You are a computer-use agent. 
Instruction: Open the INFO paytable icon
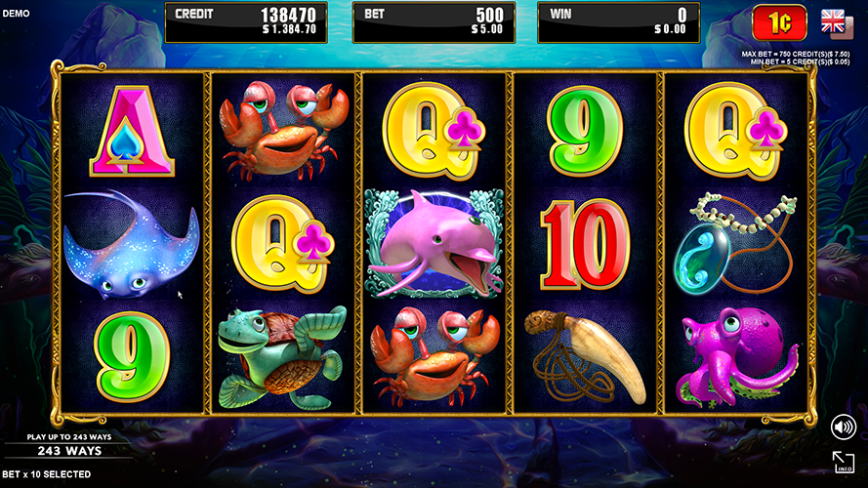pos(844,462)
